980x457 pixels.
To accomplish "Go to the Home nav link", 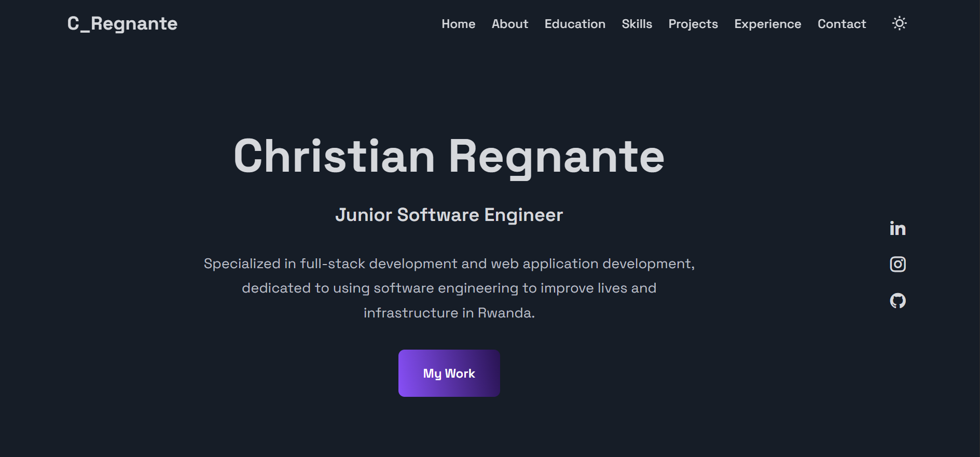I will 458,24.
